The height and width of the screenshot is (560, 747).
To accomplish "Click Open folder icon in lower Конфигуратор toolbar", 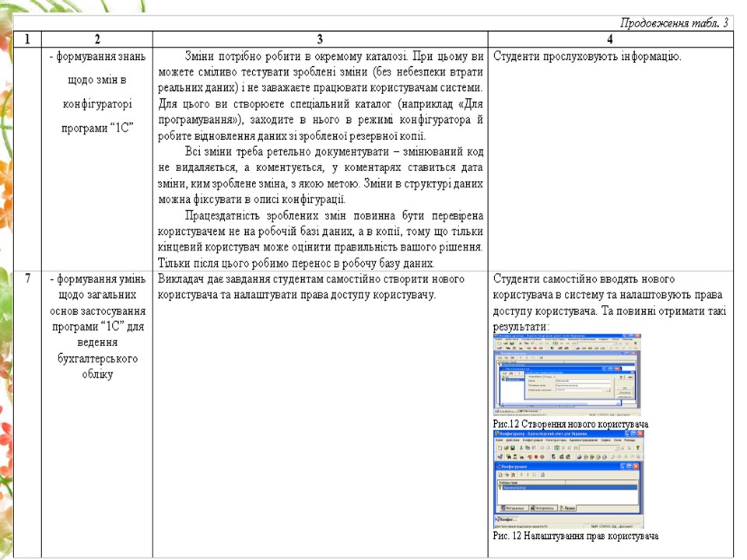I will (x=505, y=449).
